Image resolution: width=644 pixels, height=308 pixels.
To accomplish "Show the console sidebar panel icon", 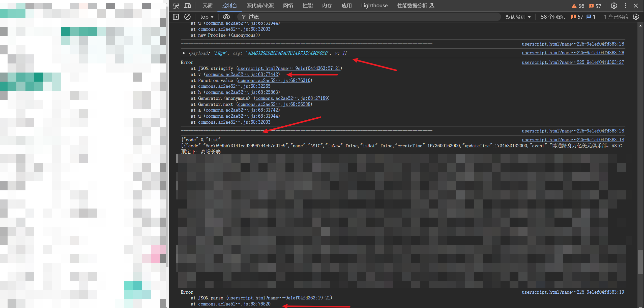I will (176, 17).
